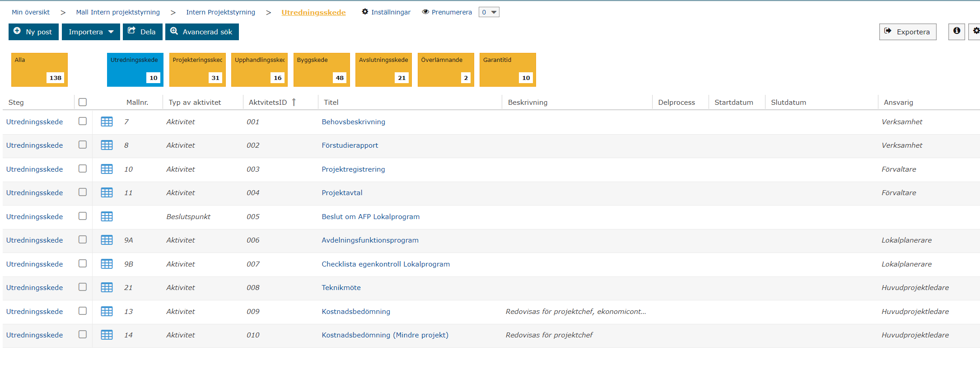This screenshot has height=379, width=980.
Task: Click the info icon button
Action: click(x=956, y=31)
